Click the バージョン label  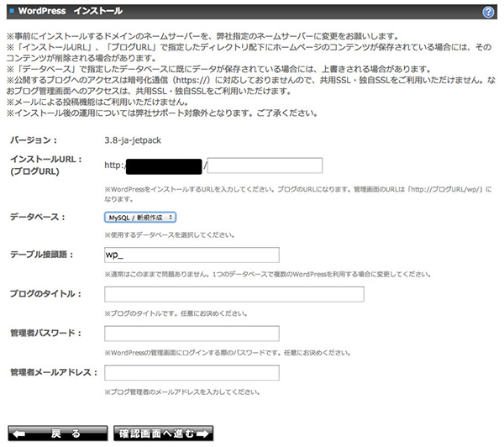point(34,140)
